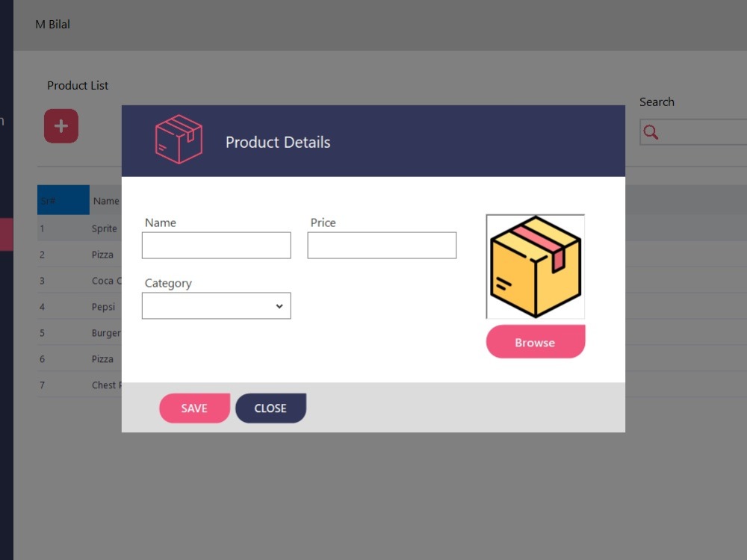The height and width of the screenshot is (560, 747).
Task: Click the M Bilal user name
Action: [52, 25]
